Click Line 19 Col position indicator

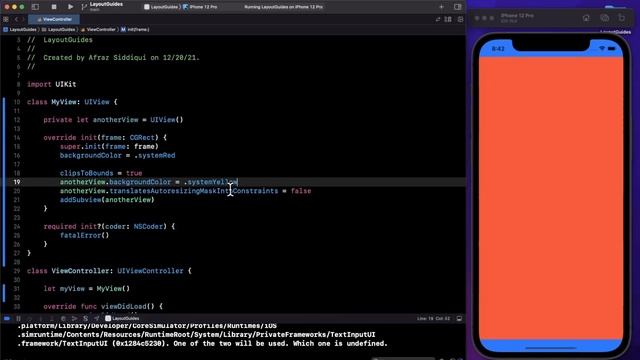click(x=433, y=318)
